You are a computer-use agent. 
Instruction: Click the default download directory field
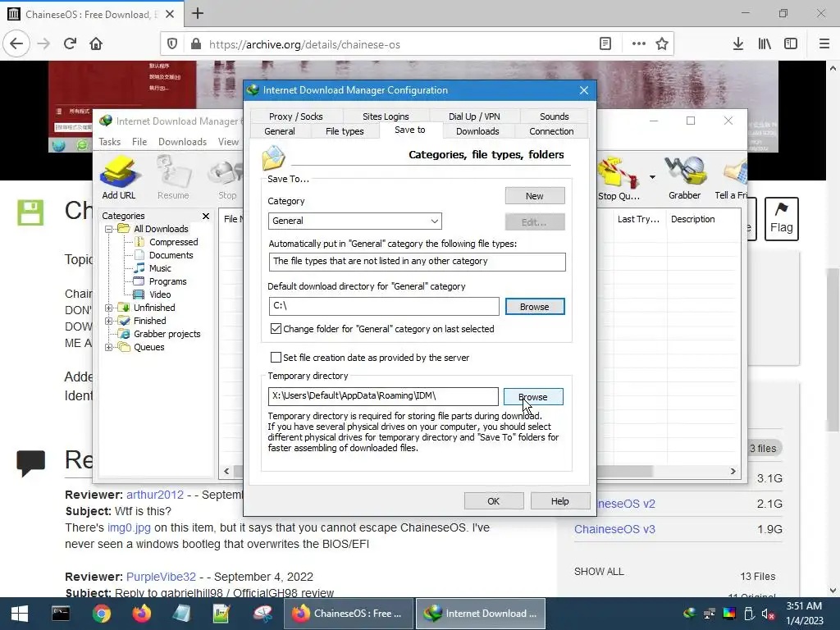384,307
